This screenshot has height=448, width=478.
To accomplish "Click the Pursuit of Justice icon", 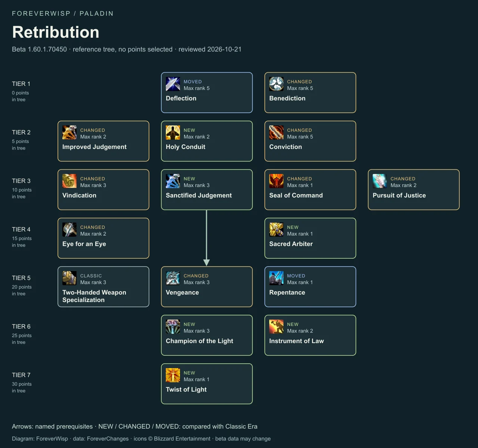I will (380, 181).
